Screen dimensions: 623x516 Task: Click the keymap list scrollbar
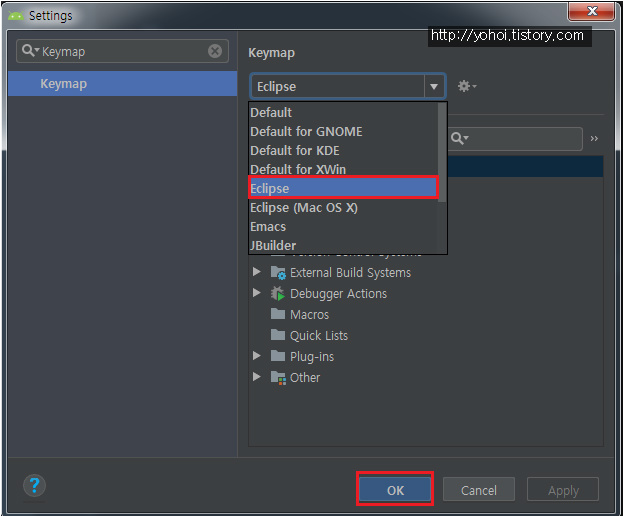(442, 153)
